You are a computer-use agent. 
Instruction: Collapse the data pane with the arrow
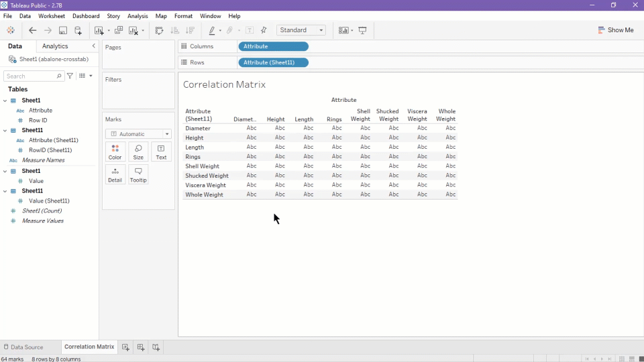tap(93, 46)
